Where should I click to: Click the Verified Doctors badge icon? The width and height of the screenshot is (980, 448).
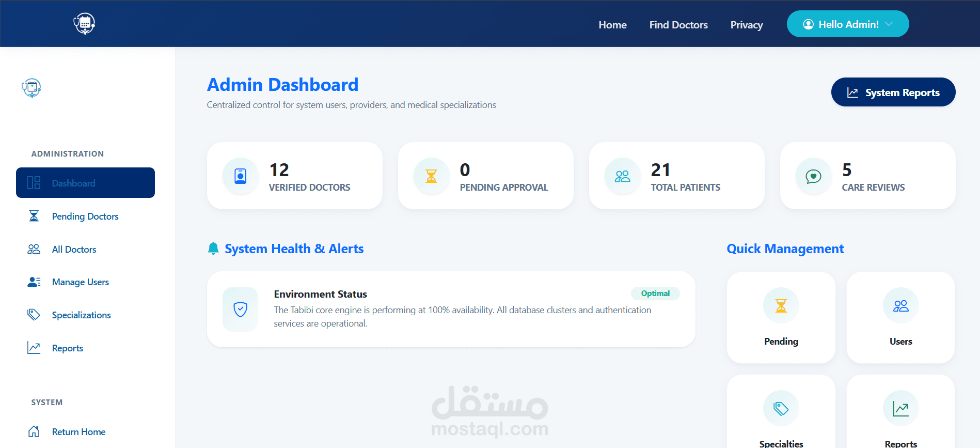241,176
